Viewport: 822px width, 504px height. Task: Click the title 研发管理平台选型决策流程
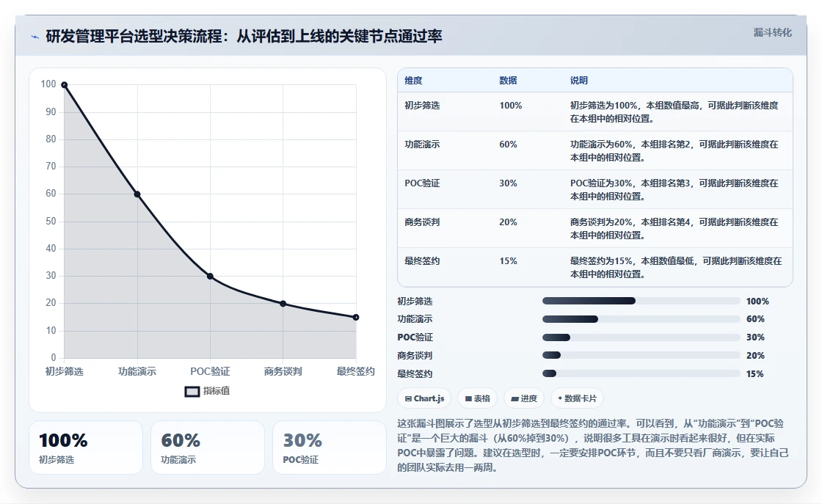[244, 36]
